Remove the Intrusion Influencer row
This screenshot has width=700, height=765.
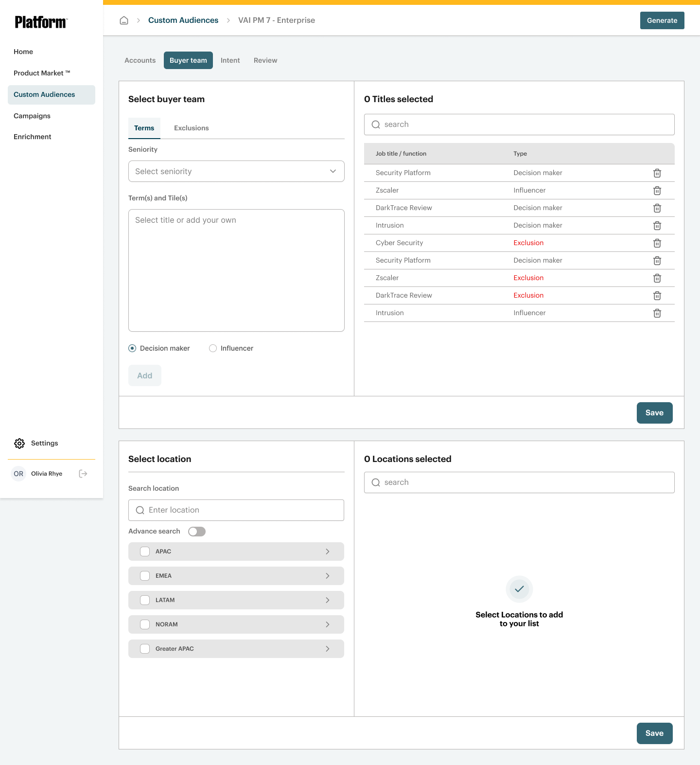point(657,313)
